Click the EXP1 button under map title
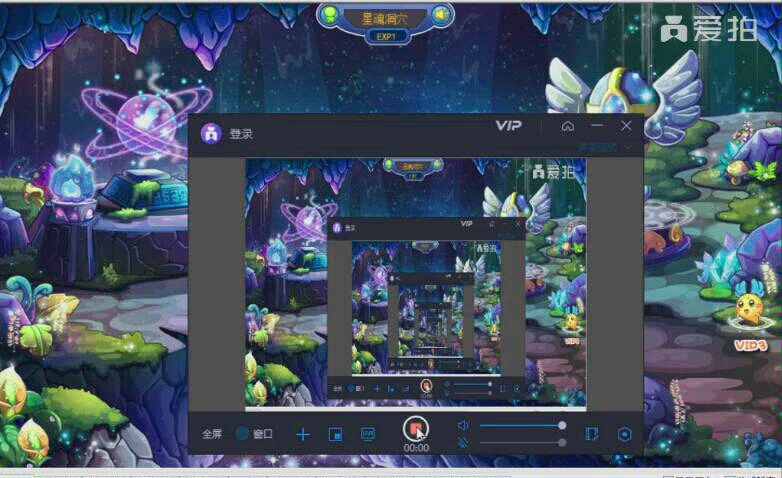This screenshot has width=782, height=478. pos(387,36)
